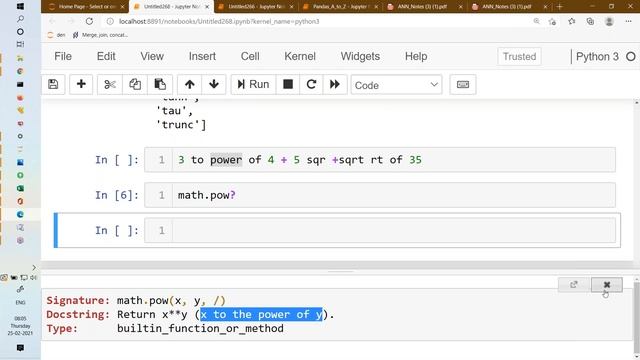Click the 'trunc' output text
The width and height of the screenshot is (640, 360).
(x=181, y=124)
